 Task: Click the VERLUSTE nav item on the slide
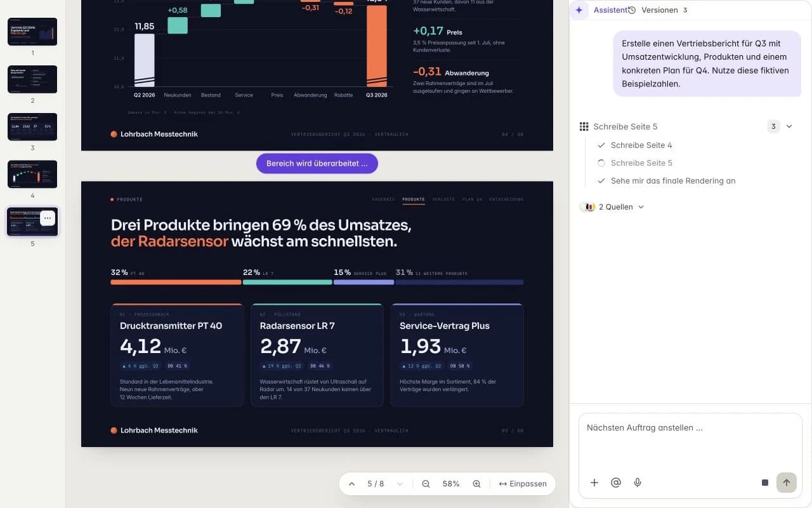(x=443, y=199)
